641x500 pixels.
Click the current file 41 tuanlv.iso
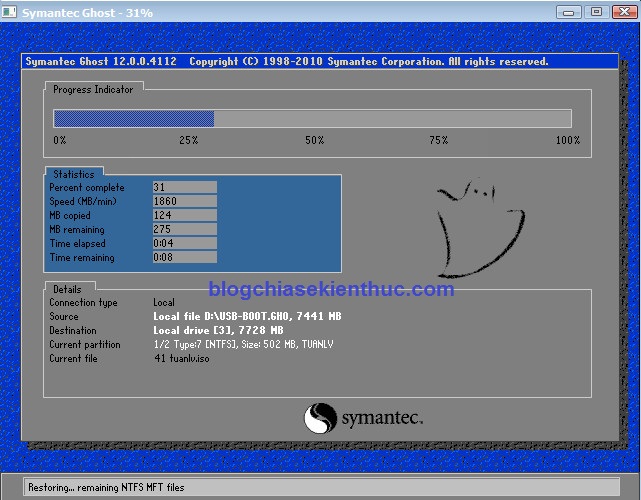182,359
